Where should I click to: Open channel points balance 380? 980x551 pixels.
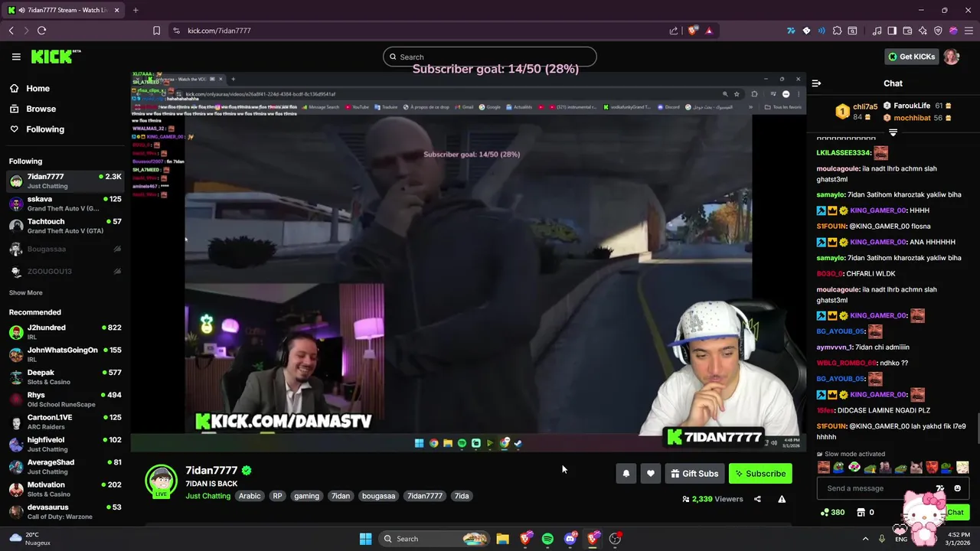click(x=832, y=512)
